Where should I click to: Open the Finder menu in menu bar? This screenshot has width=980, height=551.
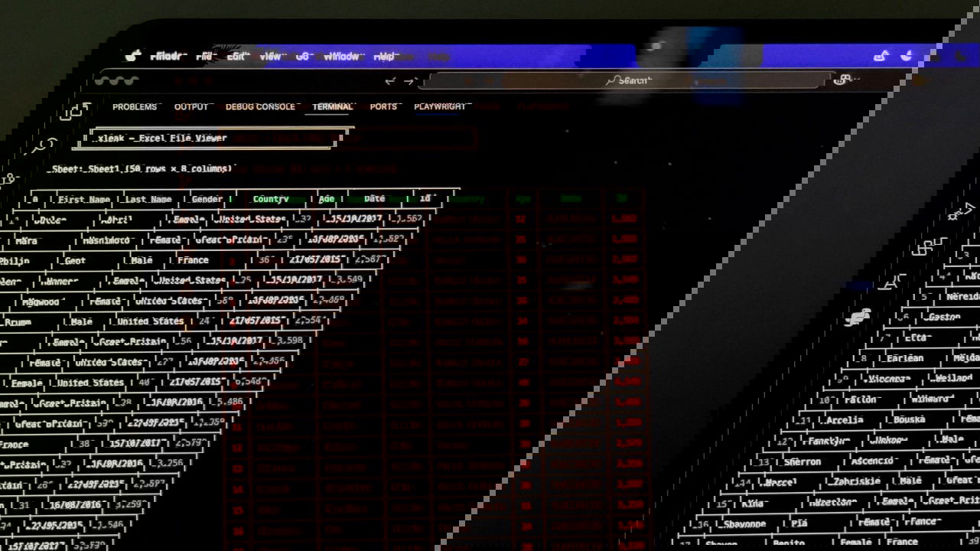167,57
